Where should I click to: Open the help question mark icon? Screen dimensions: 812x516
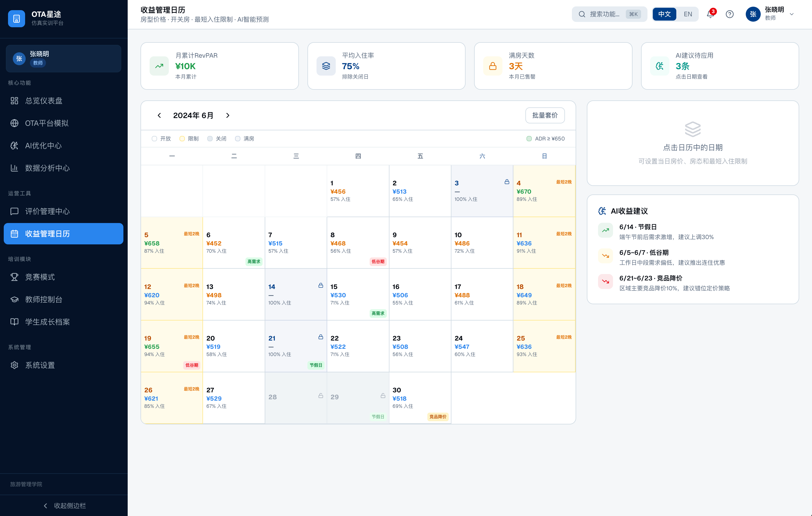pyautogui.click(x=729, y=14)
